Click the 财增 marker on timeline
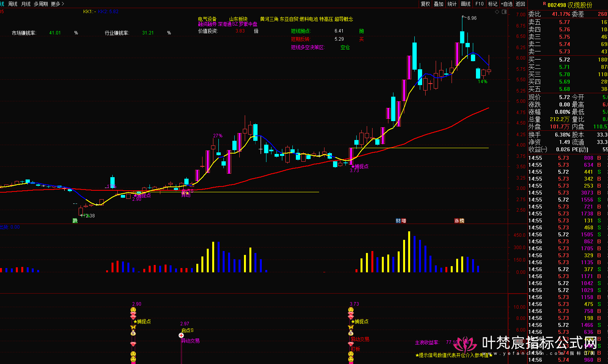The image size is (608, 364). 401,220
